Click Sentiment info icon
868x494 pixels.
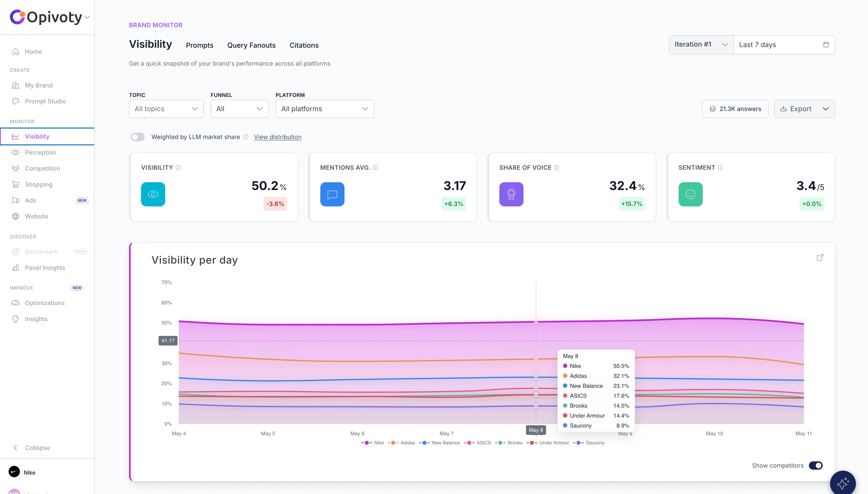(720, 168)
